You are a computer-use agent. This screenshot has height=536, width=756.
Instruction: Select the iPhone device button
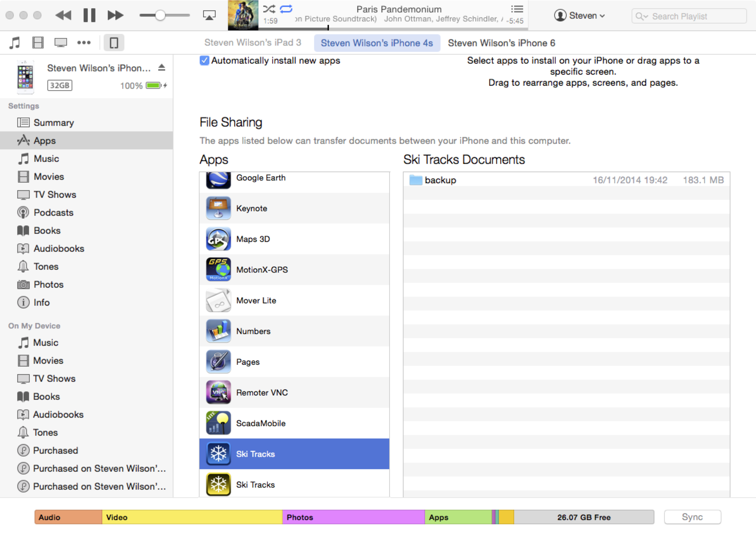click(114, 43)
